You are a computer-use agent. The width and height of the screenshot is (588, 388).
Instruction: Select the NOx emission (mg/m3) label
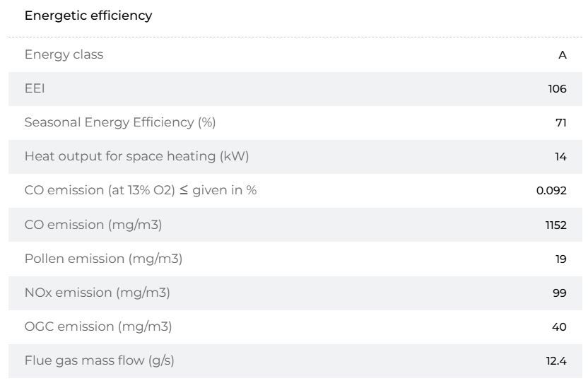click(97, 293)
